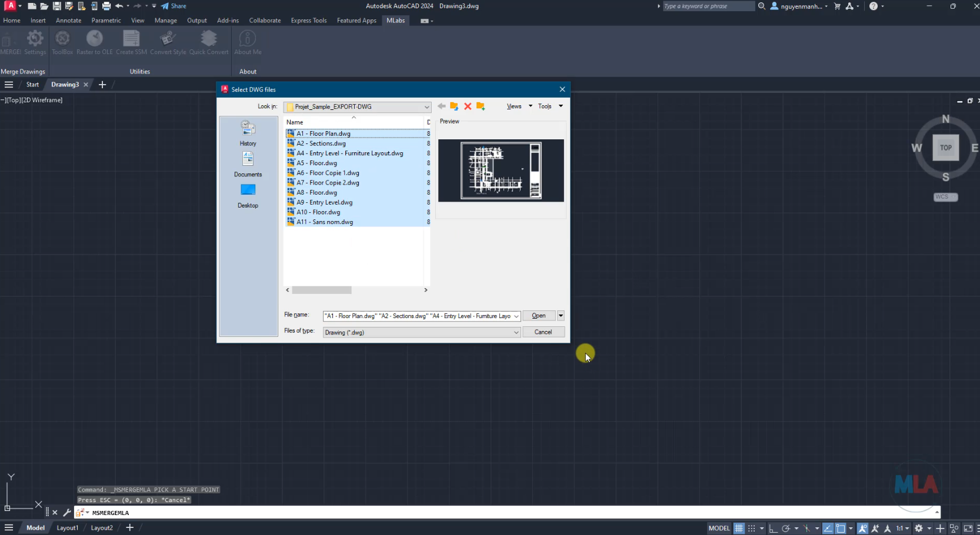Toggle ortho mode in the status bar
The image size is (980, 535).
pyautogui.click(x=774, y=528)
